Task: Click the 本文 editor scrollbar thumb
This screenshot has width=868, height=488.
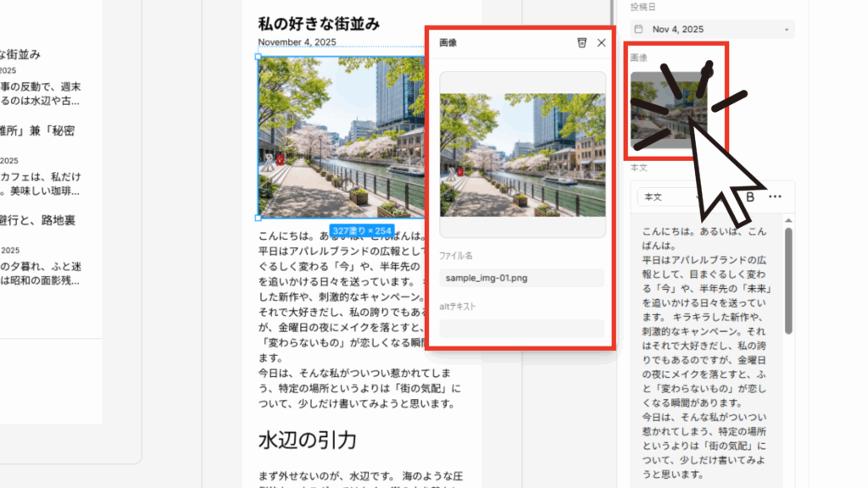Action: click(x=788, y=280)
